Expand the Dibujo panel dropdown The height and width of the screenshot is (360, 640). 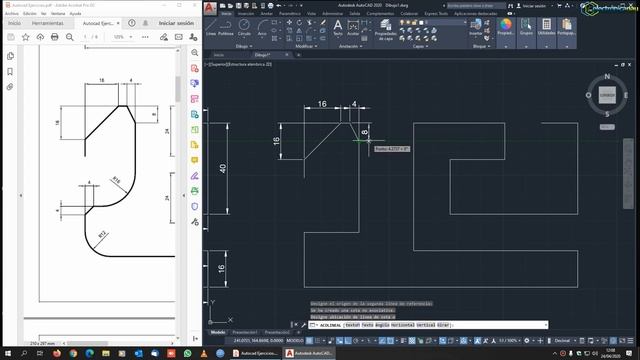(x=244, y=46)
